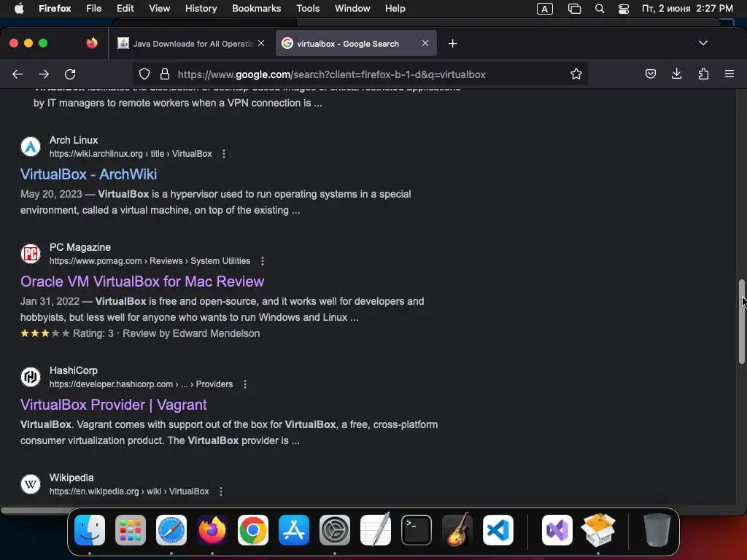
Task: Open the Control Center in menu bar
Action: tap(623, 9)
